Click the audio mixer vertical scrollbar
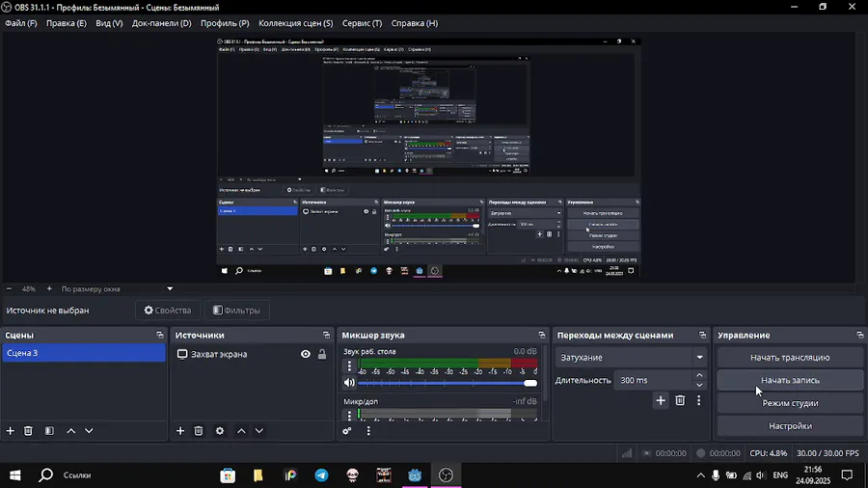Viewport: 868px width, 488px height. tap(545, 373)
